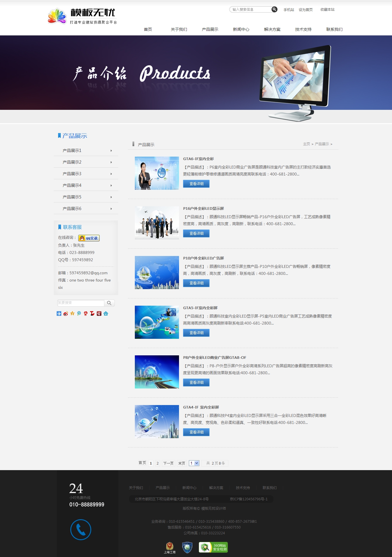Image resolution: width=392 pixels, height=557 pixels.
Task: Share via the Sina Weibo icon
Action: 66,314
